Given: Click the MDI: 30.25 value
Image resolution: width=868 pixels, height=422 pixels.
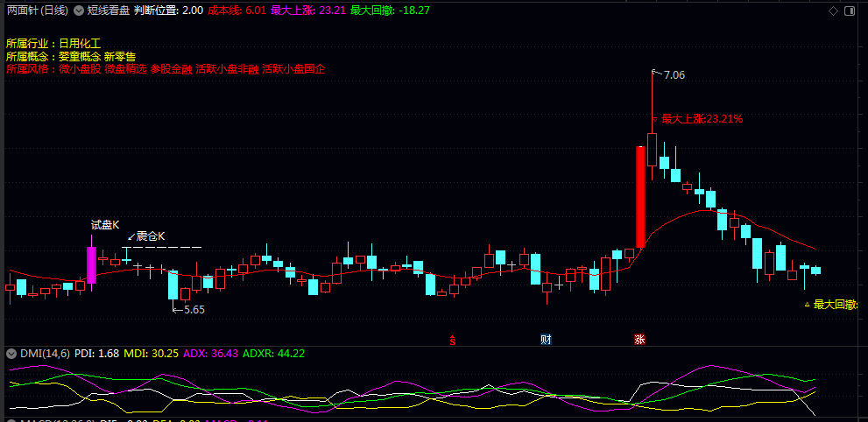Looking at the screenshot, I should pos(151,354).
